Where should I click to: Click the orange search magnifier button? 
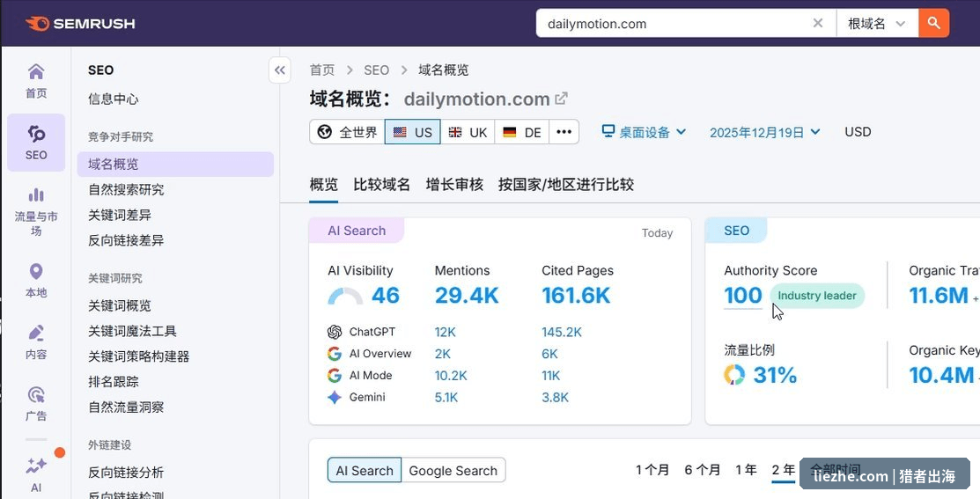(933, 23)
